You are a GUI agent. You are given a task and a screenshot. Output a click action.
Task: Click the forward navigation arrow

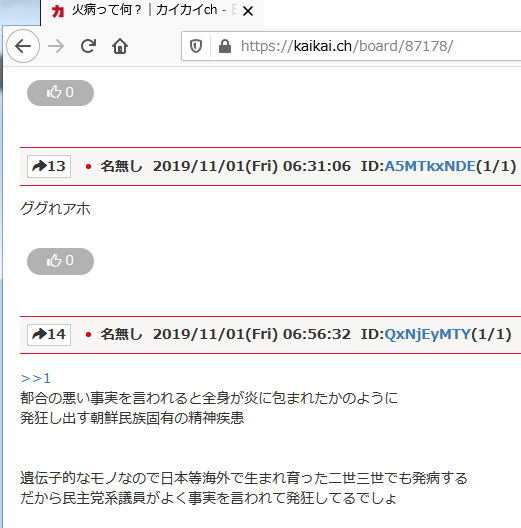[x=56, y=46]
